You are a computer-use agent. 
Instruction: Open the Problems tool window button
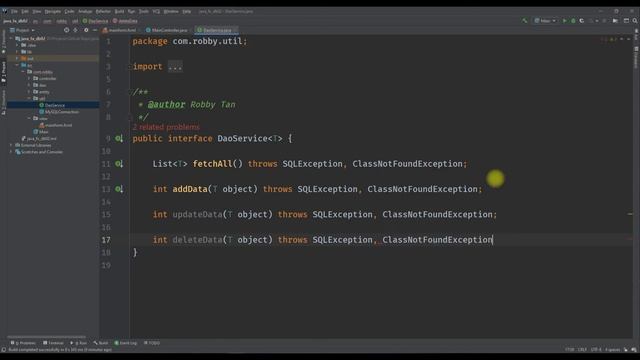pos(23,343)
